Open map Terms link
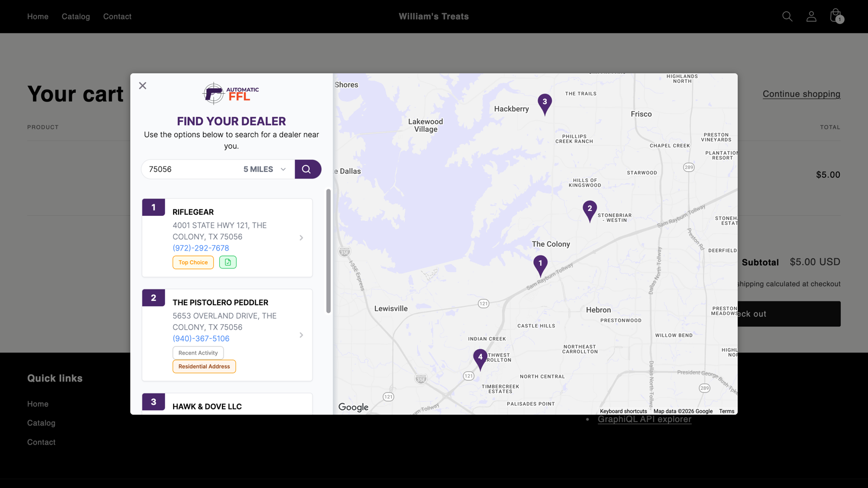Image resolution: width=868 pixels, height=488 pixels. 726,411
